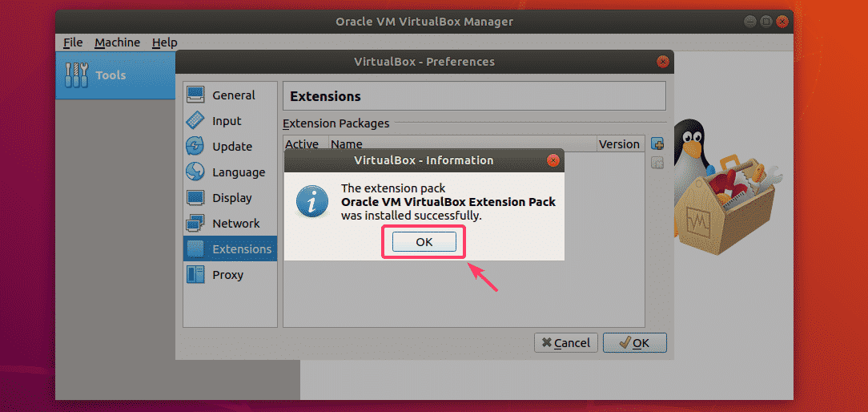Open the Help menu
Image resolution: width=868 pixels, height=412 pixels.
click(x=164, y=42)
